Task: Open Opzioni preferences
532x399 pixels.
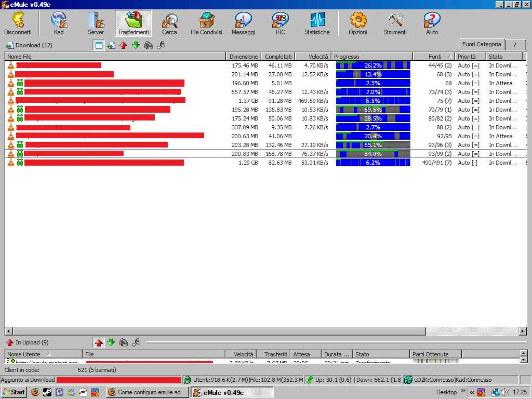Action: click(x=358, y=23)
